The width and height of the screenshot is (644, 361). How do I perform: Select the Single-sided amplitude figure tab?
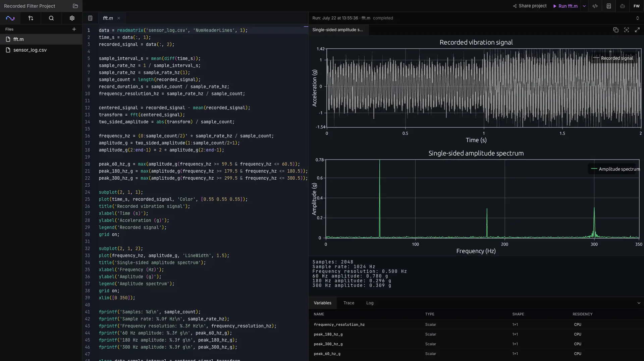pyautogui.click(x=338, y=30)
